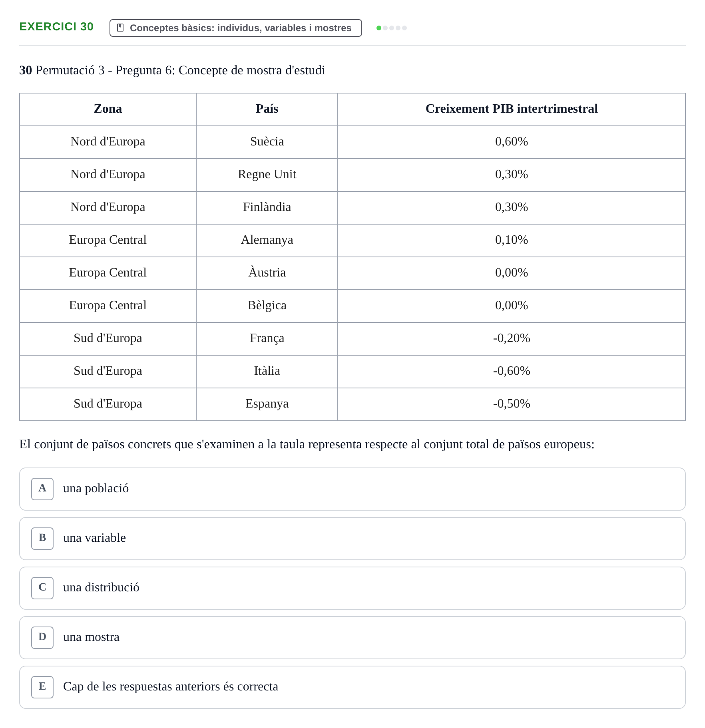Choose option 'una mostra'
This screenshot has height=728, width=705.
click(352, 637)
